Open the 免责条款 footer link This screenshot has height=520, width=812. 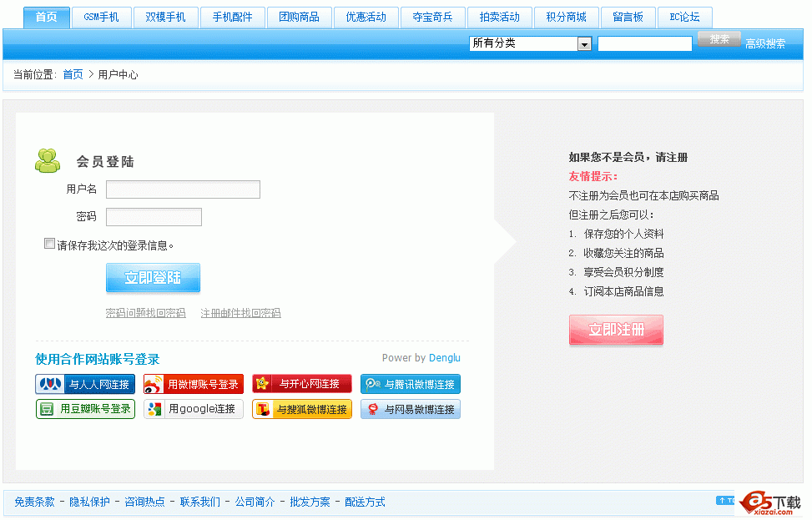35,502
